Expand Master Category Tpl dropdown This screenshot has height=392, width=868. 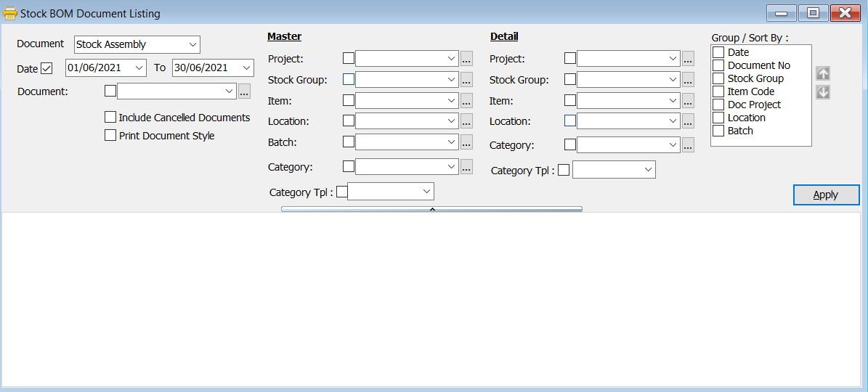[x=426, y=192]
